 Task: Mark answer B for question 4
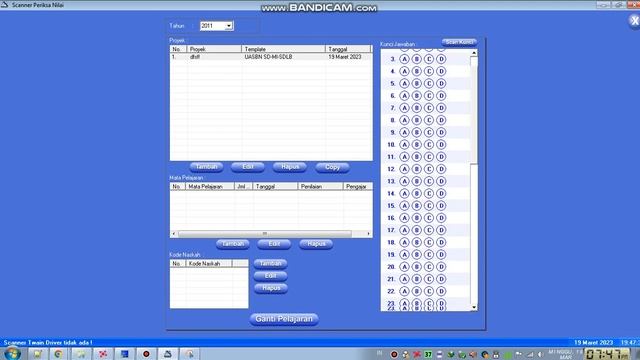point(416,71)
